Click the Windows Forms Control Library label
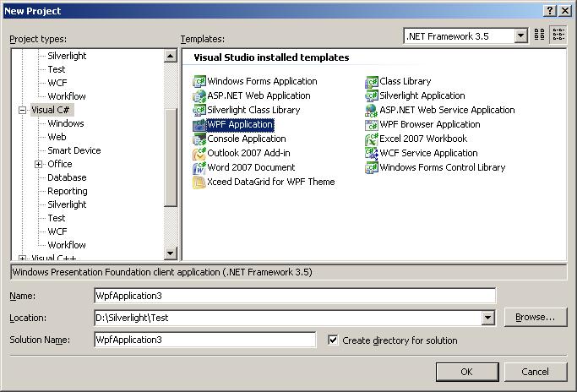 [x=443, y=167]
